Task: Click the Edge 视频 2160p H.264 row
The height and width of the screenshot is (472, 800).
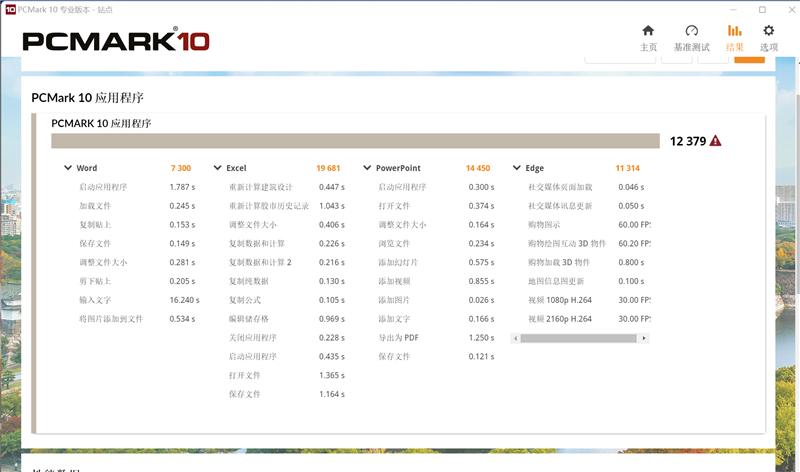Action: [589, 319]
